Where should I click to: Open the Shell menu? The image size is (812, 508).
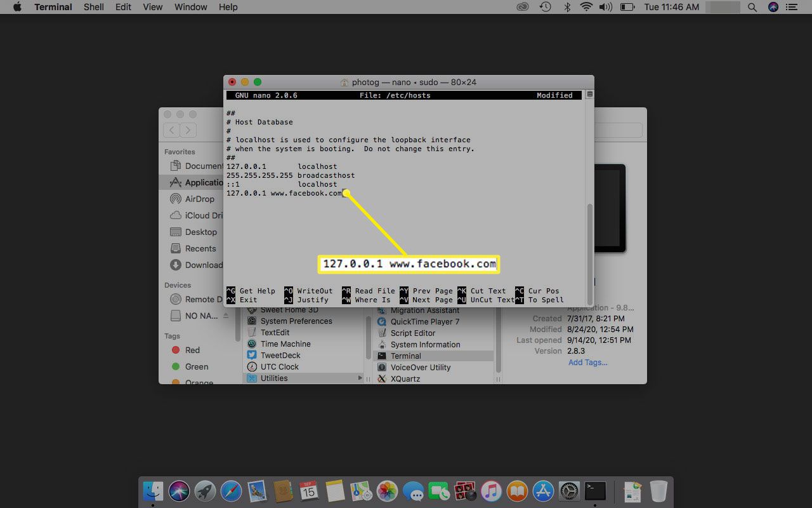coord(94,7)
